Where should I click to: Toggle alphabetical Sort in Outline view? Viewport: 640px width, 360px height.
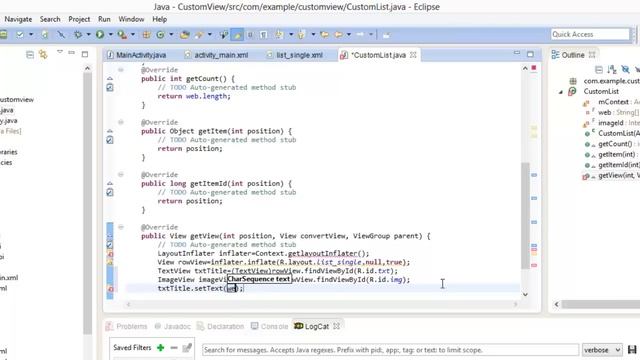[612, 70]
